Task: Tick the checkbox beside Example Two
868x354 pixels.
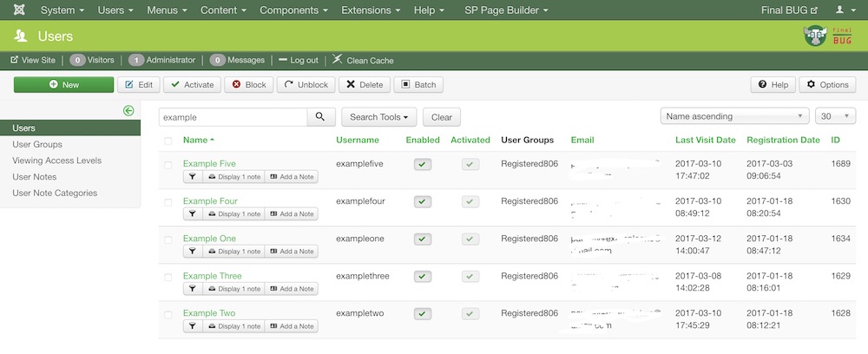Action: coord(168,313)
